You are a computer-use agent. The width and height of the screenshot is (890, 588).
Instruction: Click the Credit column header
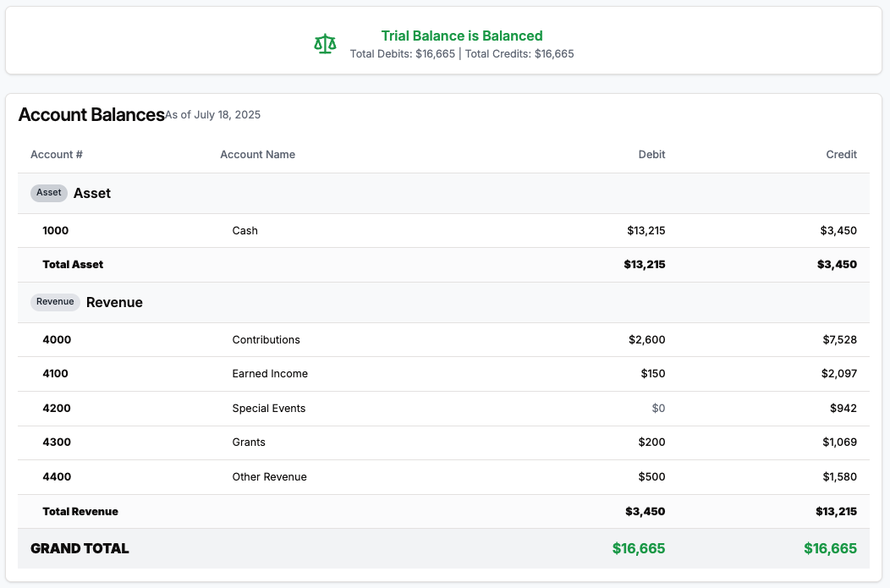pyautogui.click(x=841, y=155)
